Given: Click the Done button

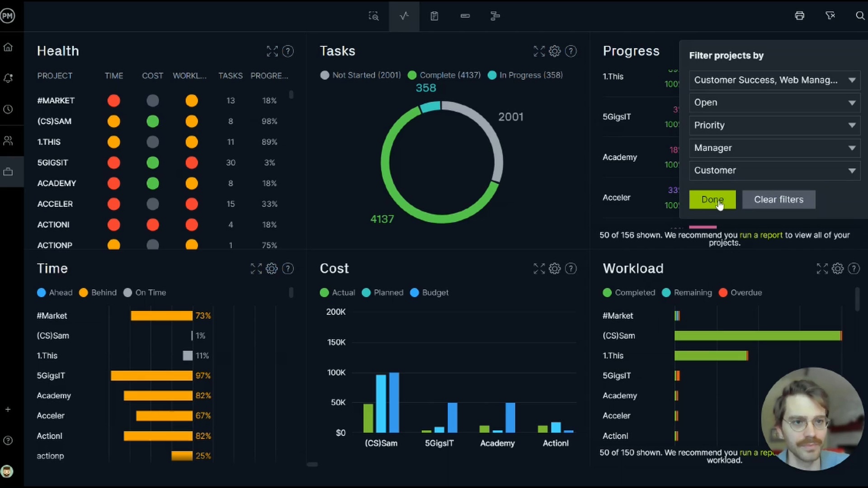Looking at the screenshot, I should pyautogui.click(x=712, y=199).
